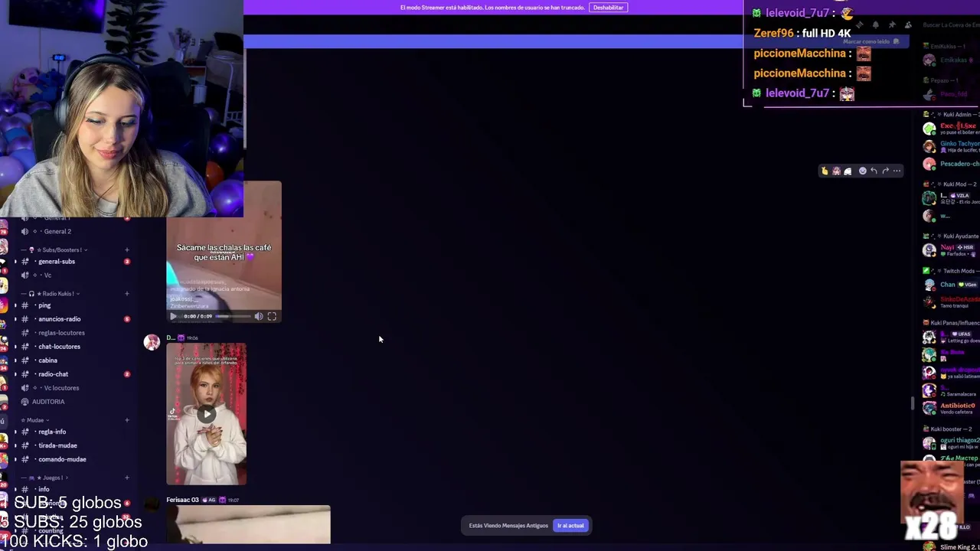Reply using the message toolbar arrow
980x551 pixels.
(874, 171)
